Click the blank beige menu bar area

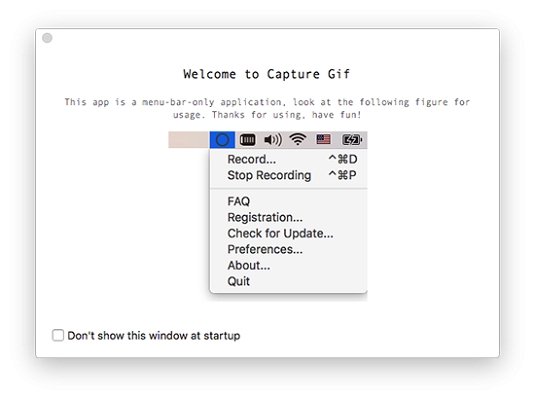[x=189, y=140]
